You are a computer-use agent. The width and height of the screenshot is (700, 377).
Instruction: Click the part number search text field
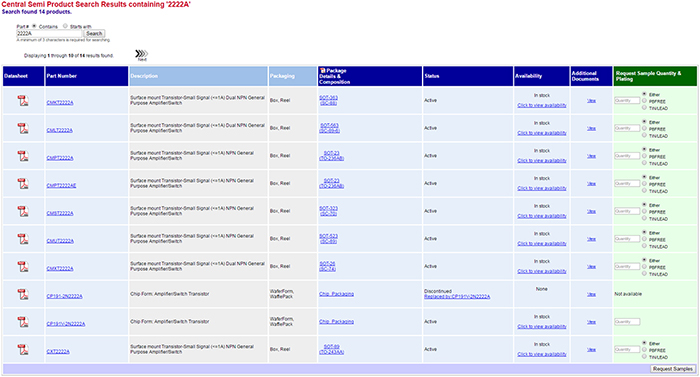49,34
